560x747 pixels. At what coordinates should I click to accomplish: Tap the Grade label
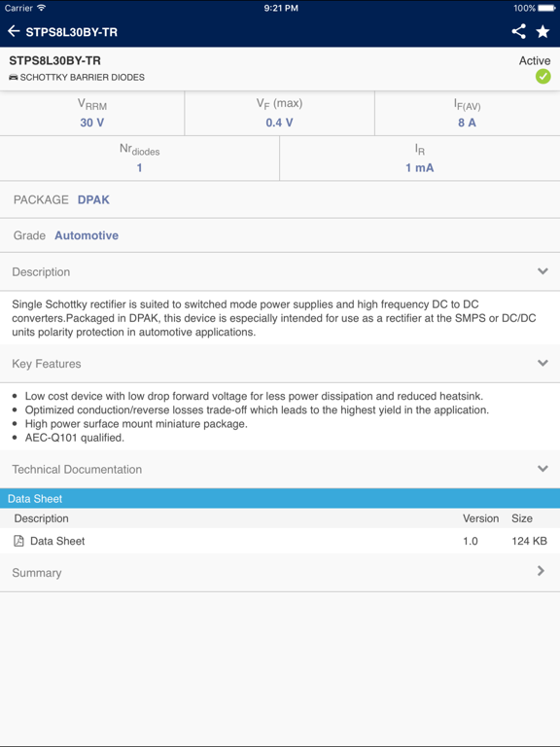click(x=29, y=235)
